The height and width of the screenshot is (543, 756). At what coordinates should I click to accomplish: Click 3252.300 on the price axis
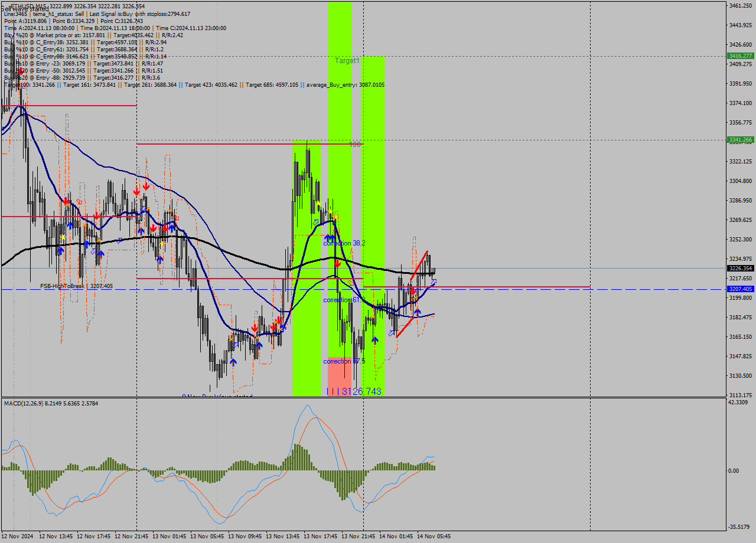pyautogui.click(x=740, y=239)
